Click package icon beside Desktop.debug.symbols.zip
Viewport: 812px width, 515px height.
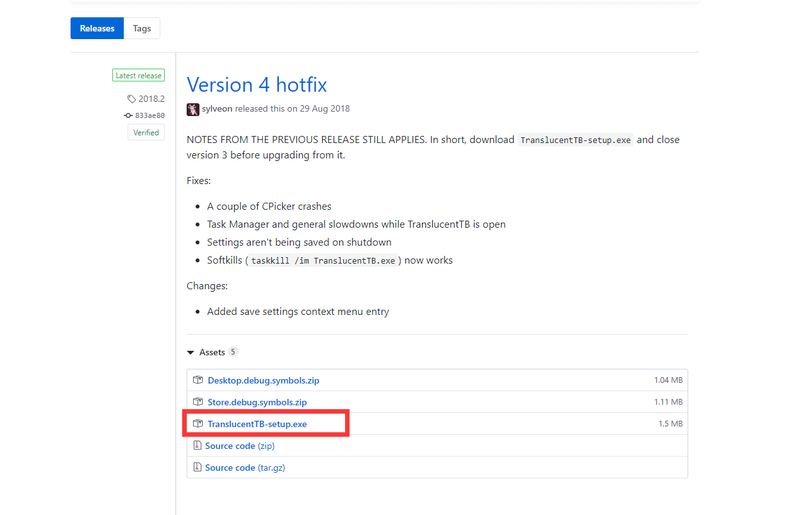[x=198, y=380]
